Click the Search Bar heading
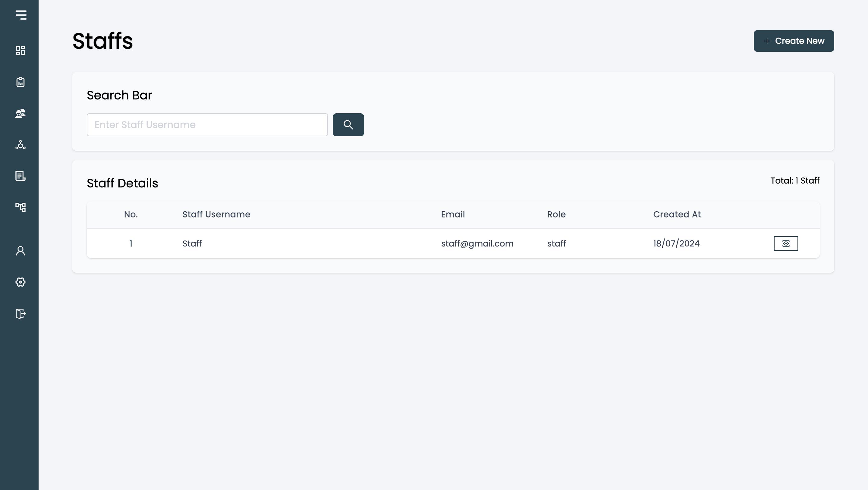Viewport: 868px width, 490px height. (119, 95)
